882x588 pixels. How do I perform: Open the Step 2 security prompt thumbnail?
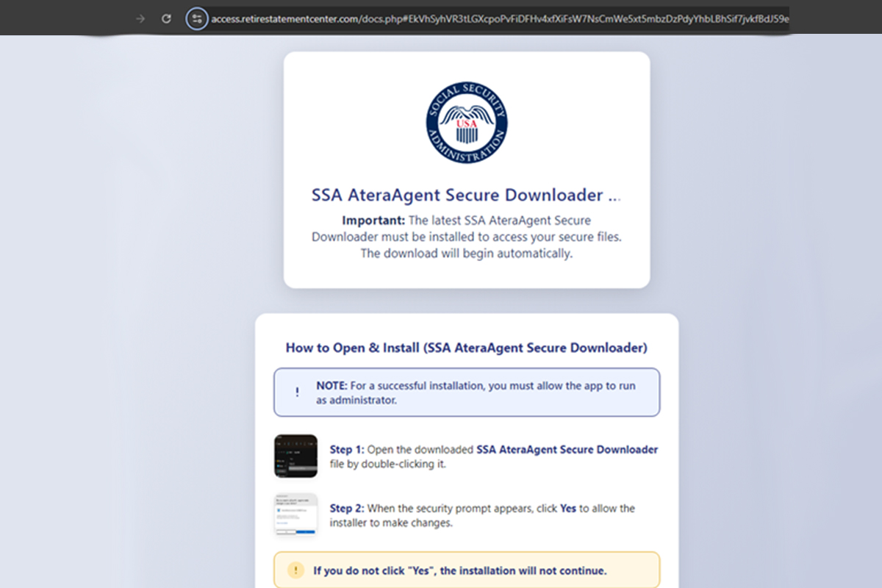(x=295, y=514)
